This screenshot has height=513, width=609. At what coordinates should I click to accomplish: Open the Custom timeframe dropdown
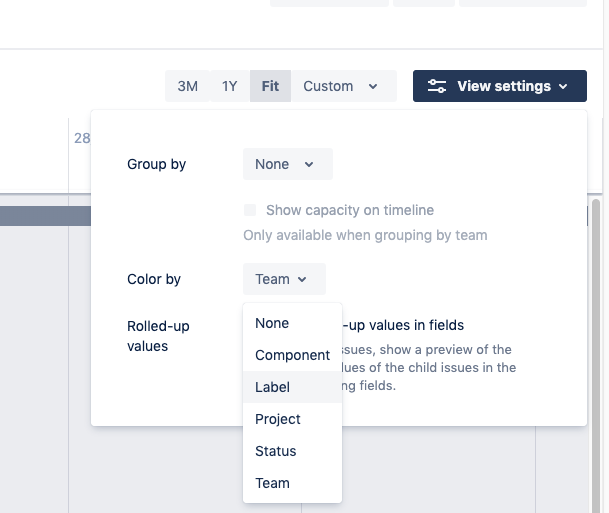click(344, 86)
